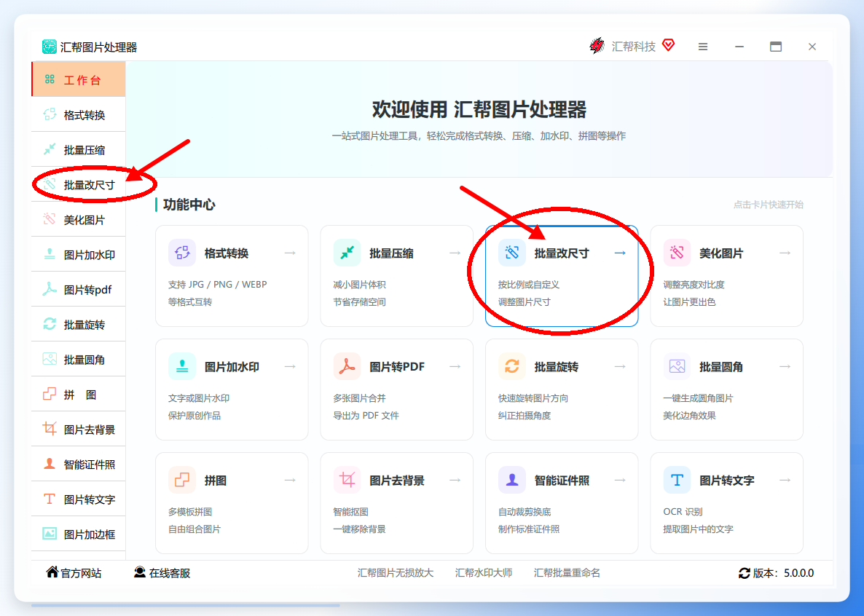This screenshot has width=864, height=616.
Task: Maximize the application window
Action: [775, 47]
